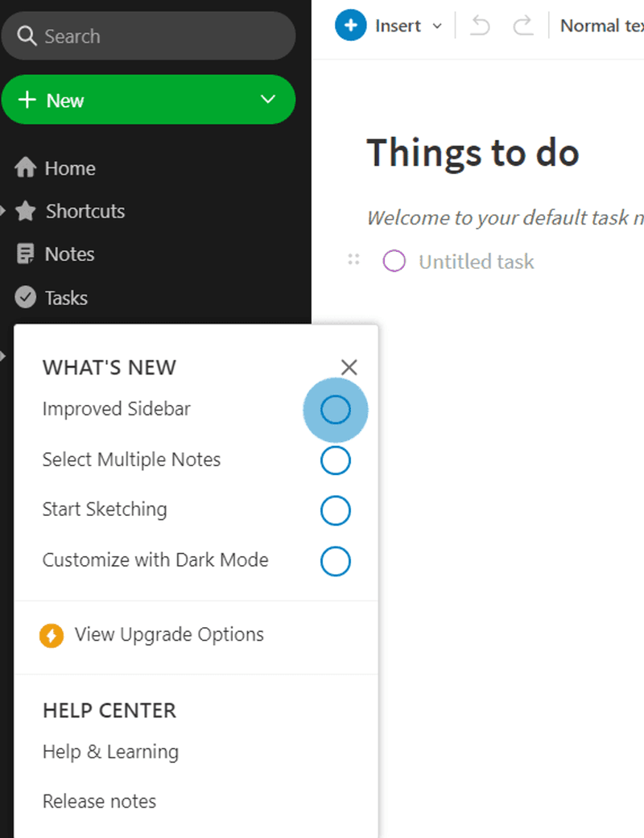
Task: Select the Shortcuts star icon
Action: [x=24, y=211]
